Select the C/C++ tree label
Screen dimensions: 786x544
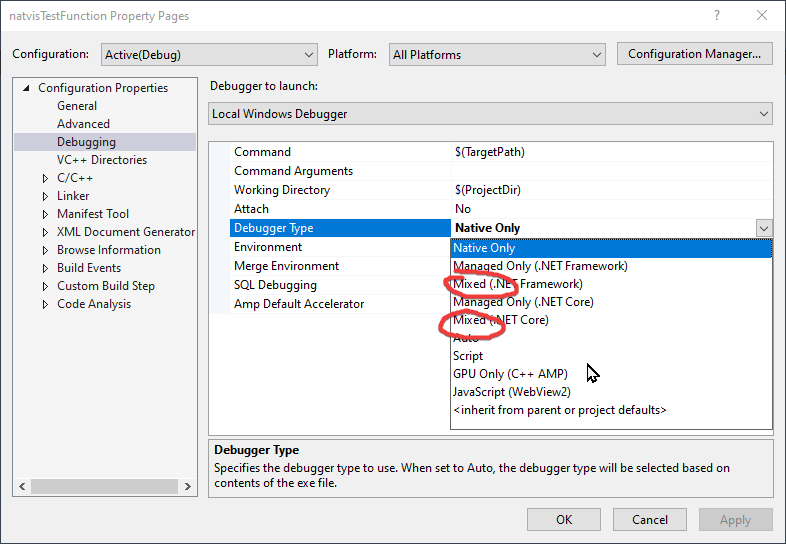[x=75, y=178]
